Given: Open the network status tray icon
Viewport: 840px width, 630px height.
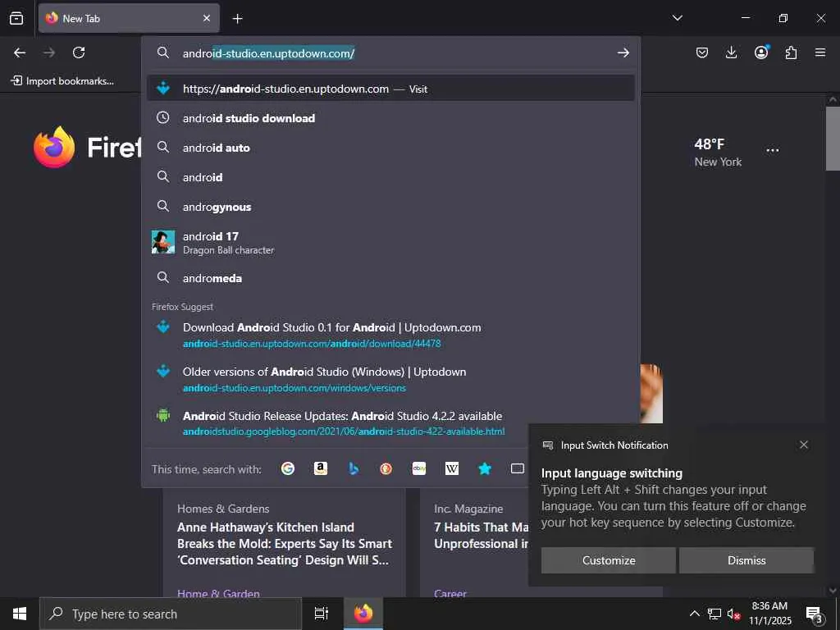Looking at the screenshot, I should pos(714,614).
